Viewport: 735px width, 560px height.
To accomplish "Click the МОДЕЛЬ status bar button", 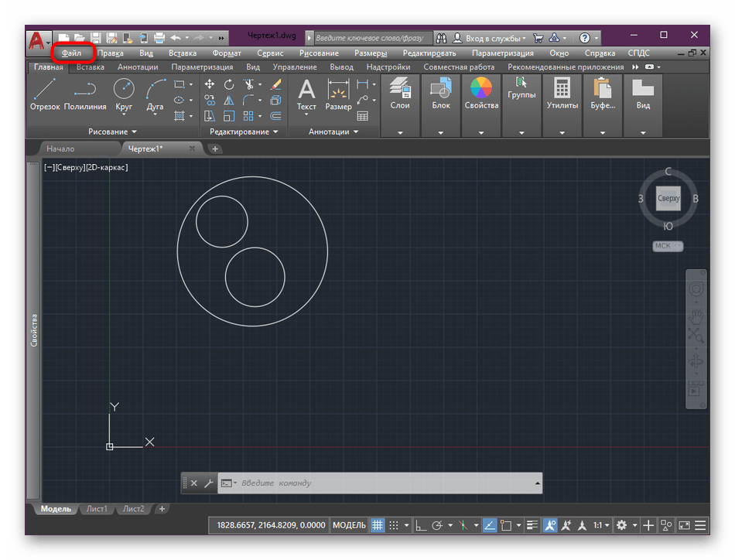I will 349,525.
